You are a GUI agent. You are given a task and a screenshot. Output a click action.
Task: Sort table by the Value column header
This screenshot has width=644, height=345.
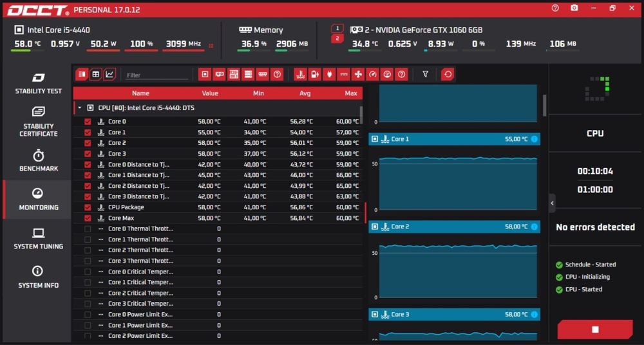(210, 93)
